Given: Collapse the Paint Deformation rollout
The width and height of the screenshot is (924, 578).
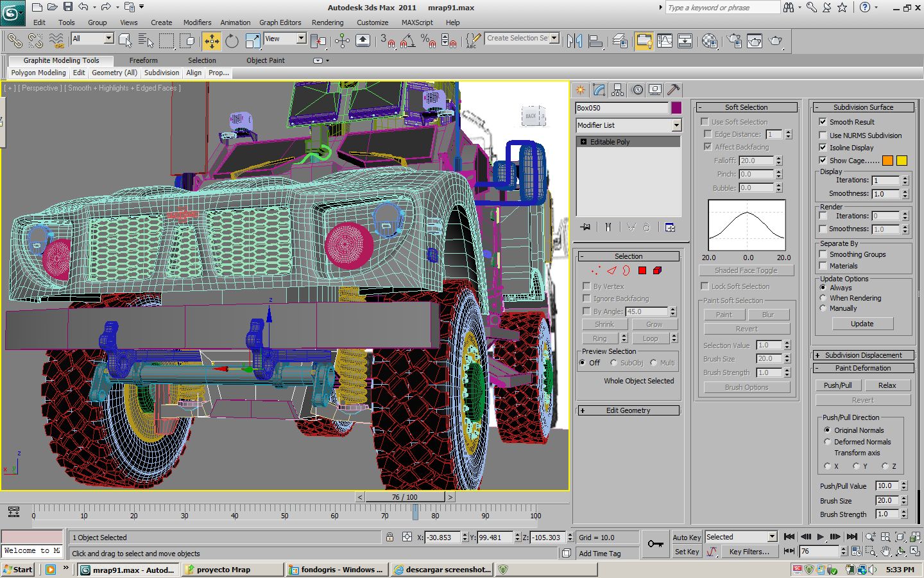Looking at the screenshot, I should pos(863,368).
